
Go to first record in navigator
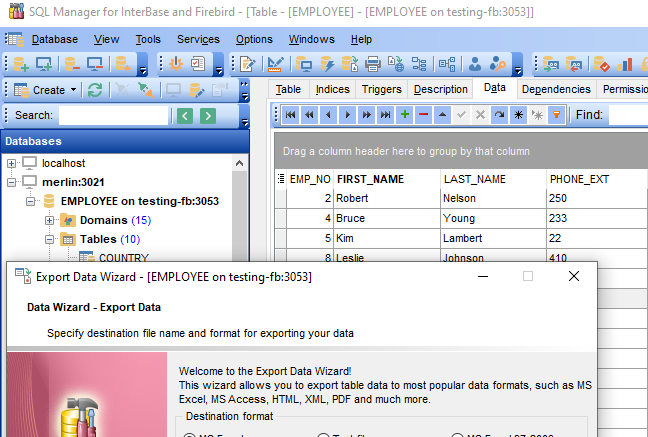point(291,115)
